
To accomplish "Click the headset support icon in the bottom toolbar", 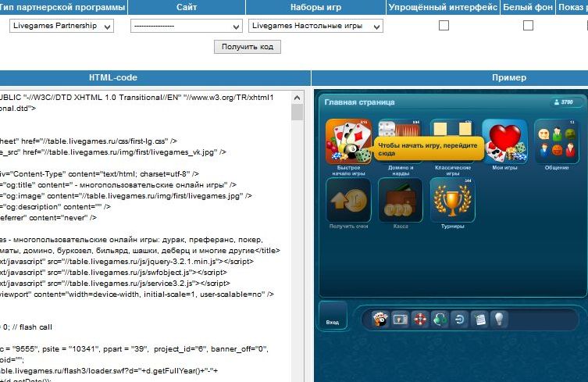I will (440, 320).
